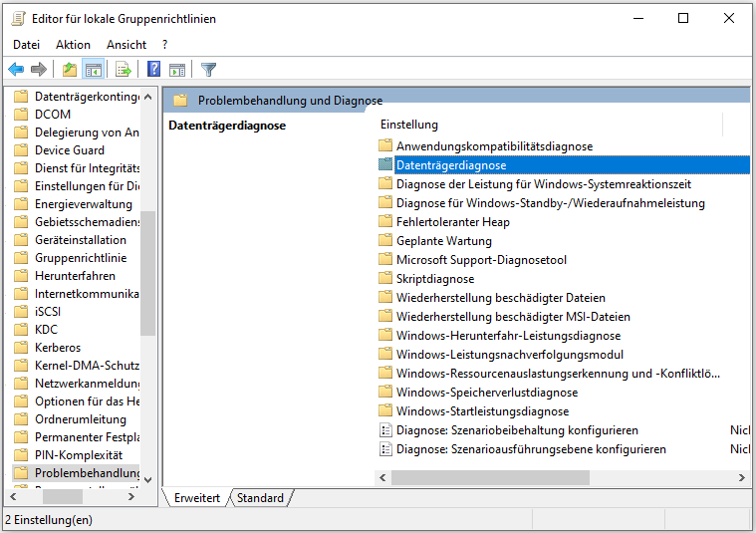Click the Kerberos folder icon

(21, 348)
